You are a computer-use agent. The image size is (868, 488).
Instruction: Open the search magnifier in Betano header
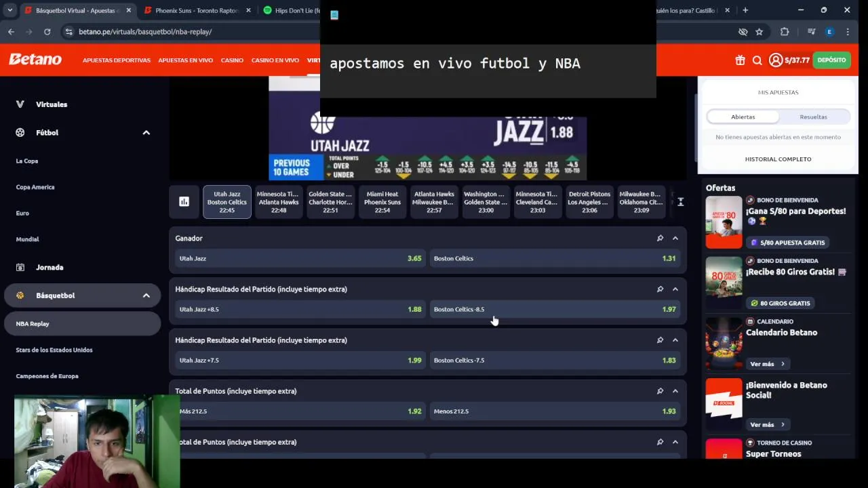[757, 60]
